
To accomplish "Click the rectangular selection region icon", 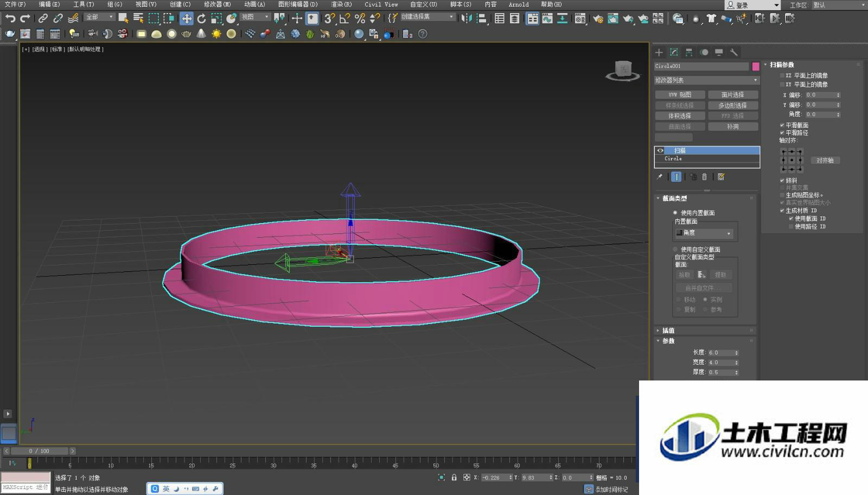I will click(x=154, y=18).
